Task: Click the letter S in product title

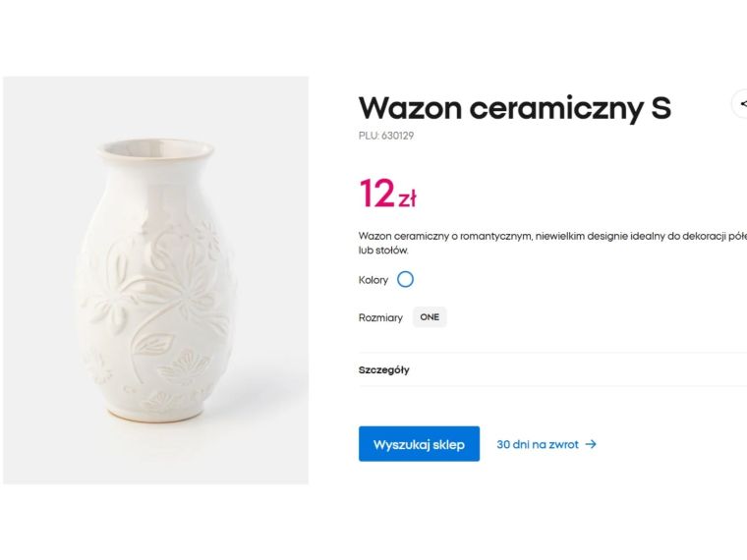Action: click(x=661, y=107)
